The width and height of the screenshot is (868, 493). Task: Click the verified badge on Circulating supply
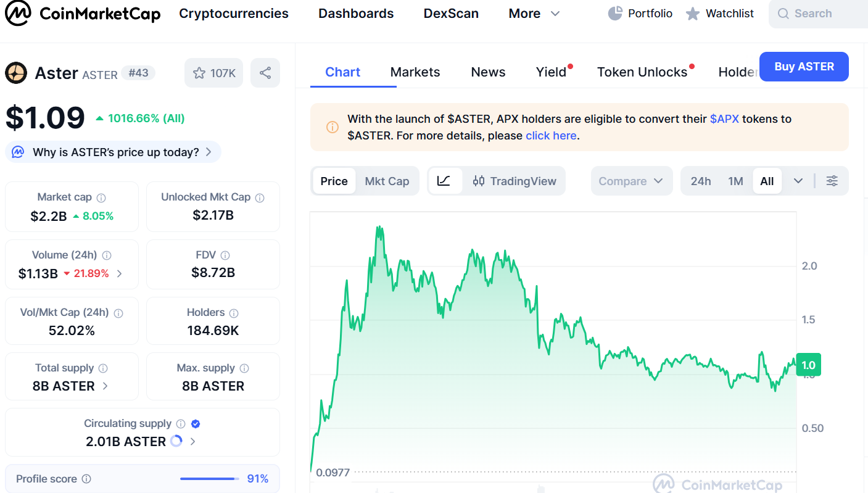click(196, 423)
